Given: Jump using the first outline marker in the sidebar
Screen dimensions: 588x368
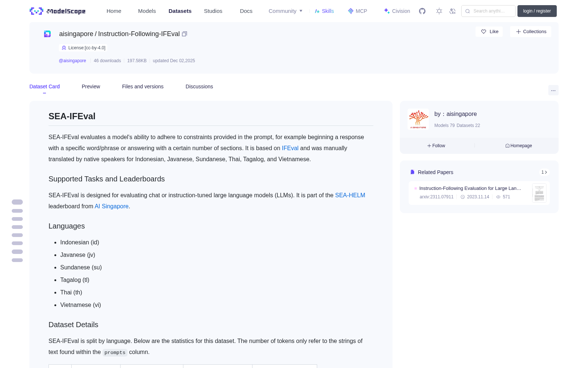Looking at the screenshot, I should click(x=17, y=202).
